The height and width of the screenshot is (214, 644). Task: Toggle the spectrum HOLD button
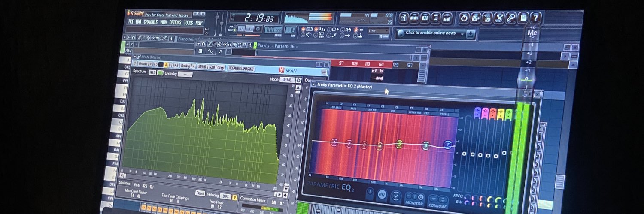pos(152,72)
